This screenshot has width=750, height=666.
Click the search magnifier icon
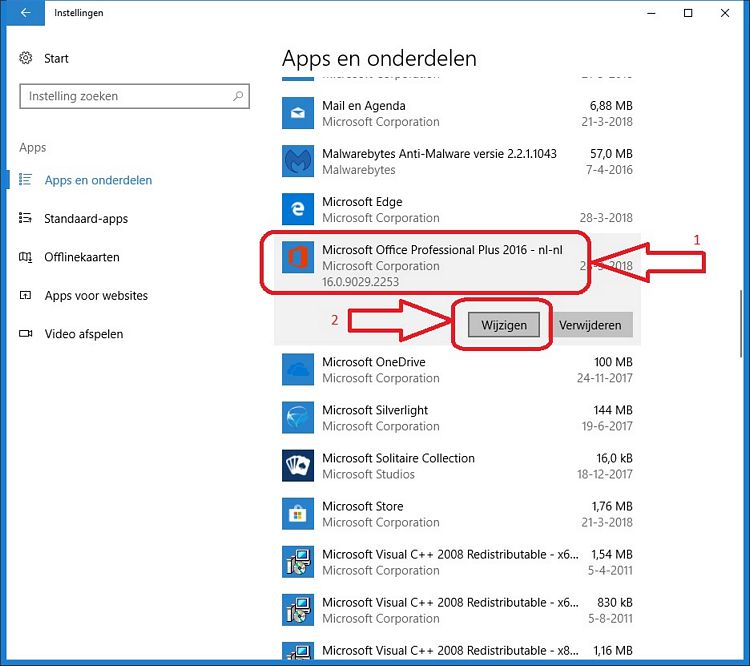click(x=238, y=96)
